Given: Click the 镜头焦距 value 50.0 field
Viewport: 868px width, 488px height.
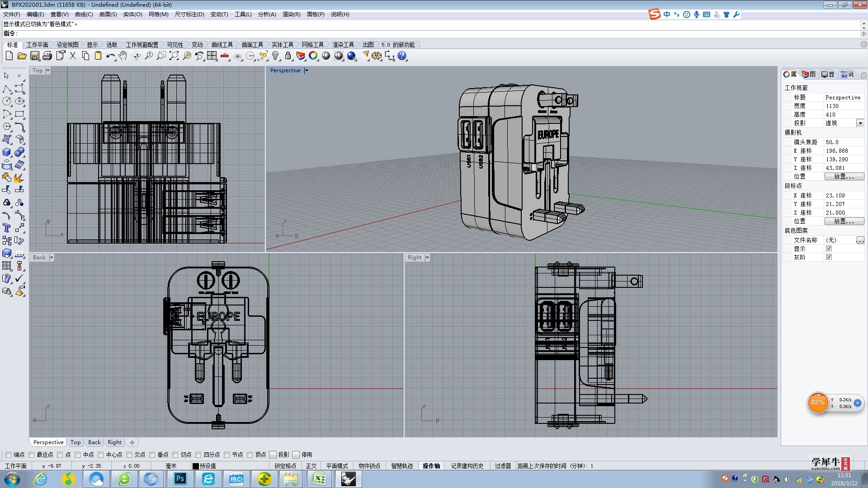Looking at the screenshot, I should pyautogui.click(x=844, y=142).
